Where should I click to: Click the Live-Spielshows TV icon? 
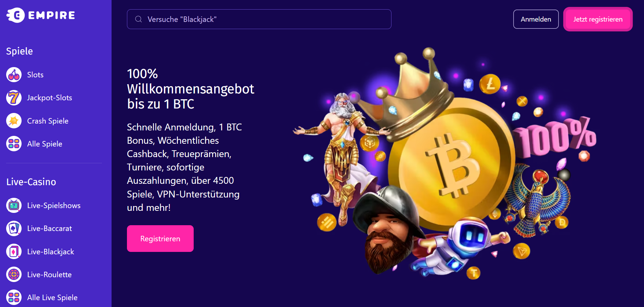pos(14,205)
